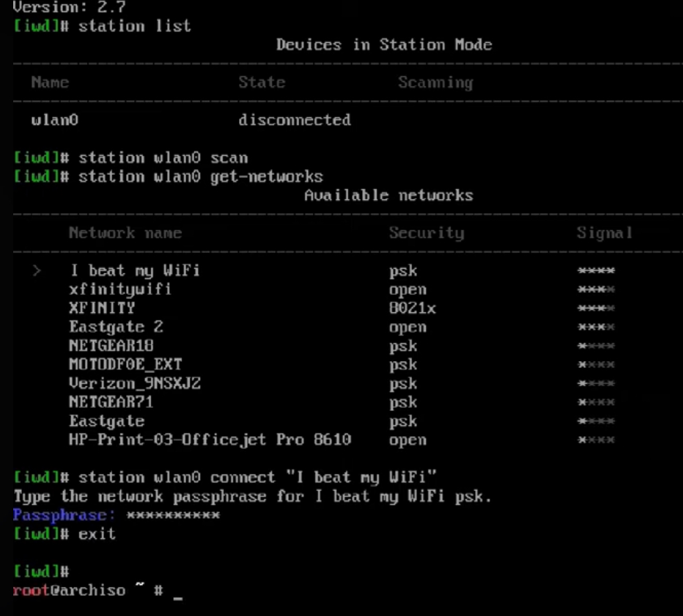
Task: Click the arrow marker beside I beat my WiFi
Action: pyautogui.click(x=37, y=271)
